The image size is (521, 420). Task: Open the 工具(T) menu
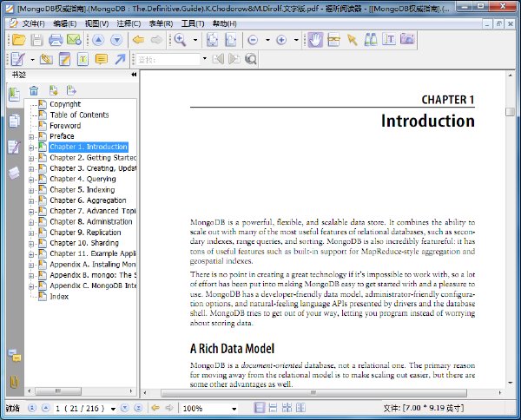(x=193, y=23)
